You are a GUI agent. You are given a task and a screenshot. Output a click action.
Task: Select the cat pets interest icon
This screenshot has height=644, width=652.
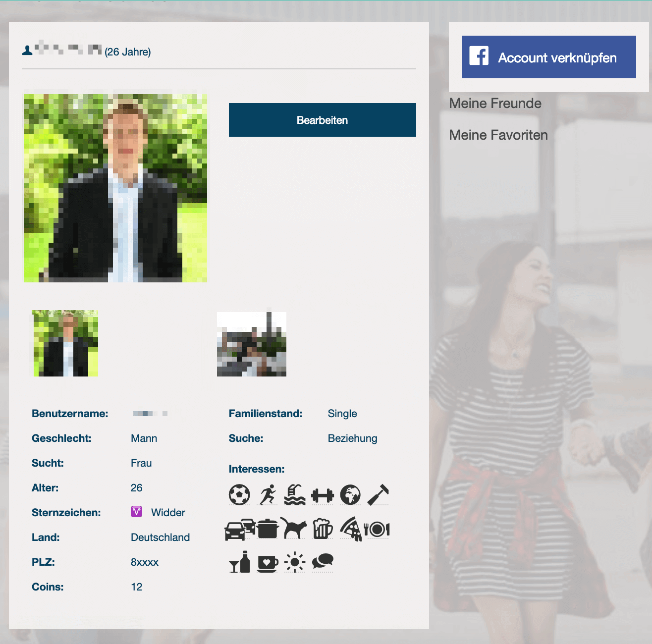click(294, 529)
